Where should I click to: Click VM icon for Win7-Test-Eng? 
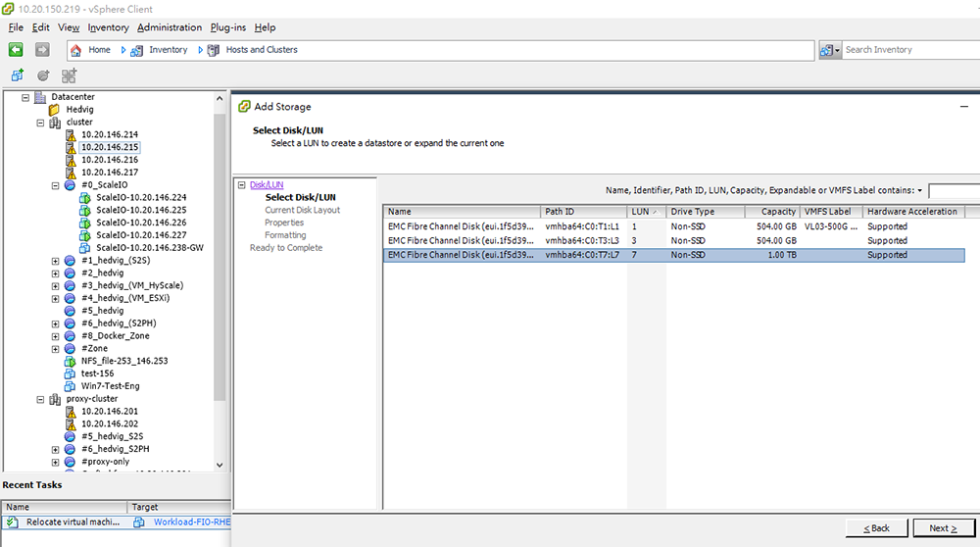click(70, 386)
